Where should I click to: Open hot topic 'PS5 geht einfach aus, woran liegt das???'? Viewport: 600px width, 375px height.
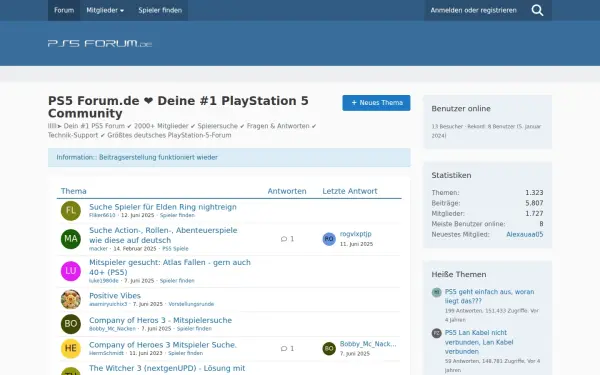tap(489, 297)
